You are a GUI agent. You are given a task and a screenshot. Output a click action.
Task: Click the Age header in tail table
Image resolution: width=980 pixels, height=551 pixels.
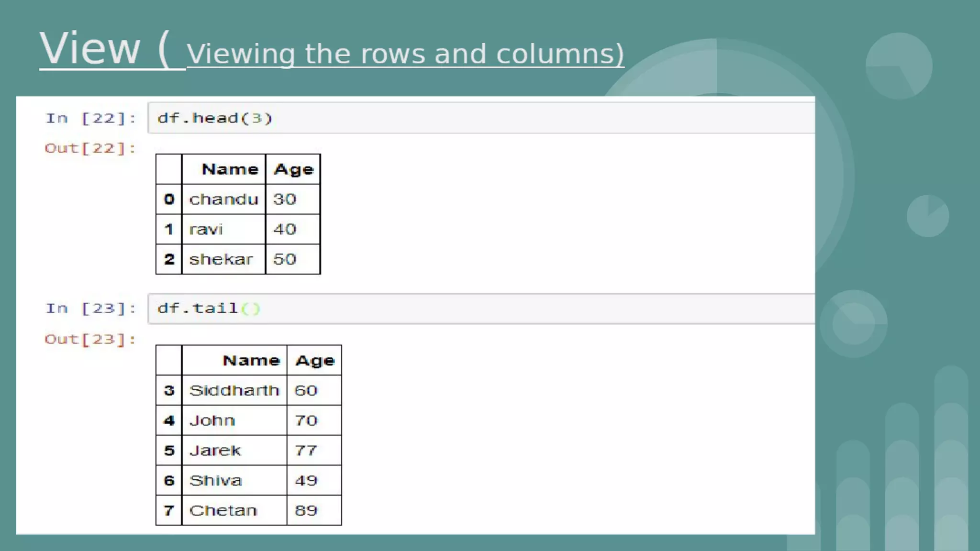click(x=314, y=361)
